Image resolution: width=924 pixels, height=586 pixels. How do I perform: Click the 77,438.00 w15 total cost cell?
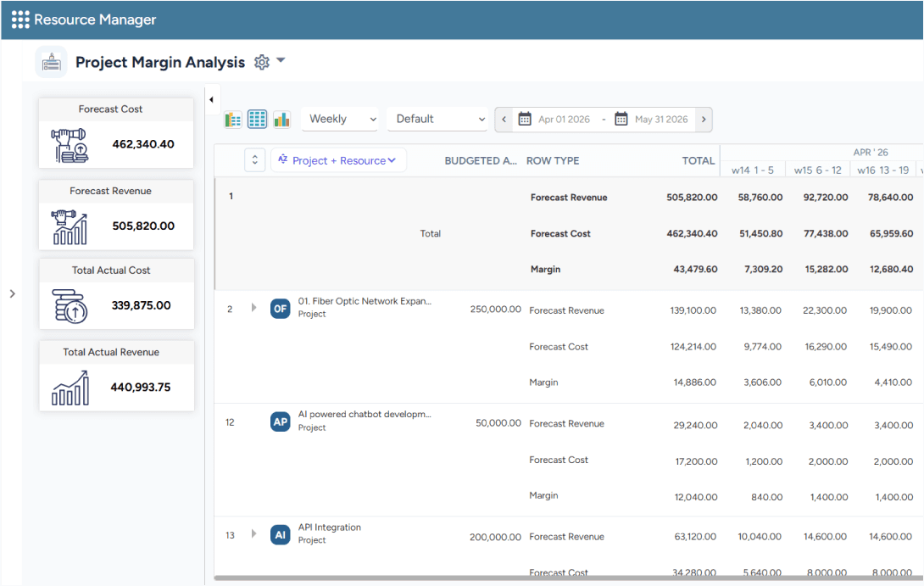click(x=826, y=233)
